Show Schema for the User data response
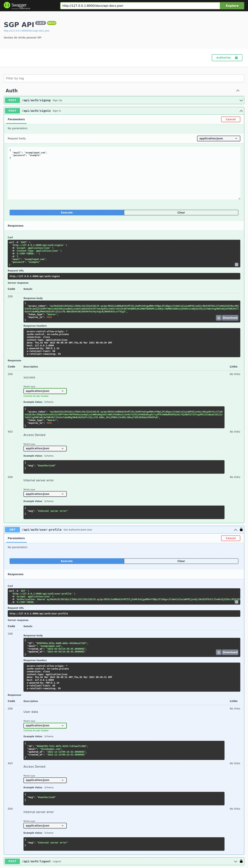248x868 pixels. (49, 736)
